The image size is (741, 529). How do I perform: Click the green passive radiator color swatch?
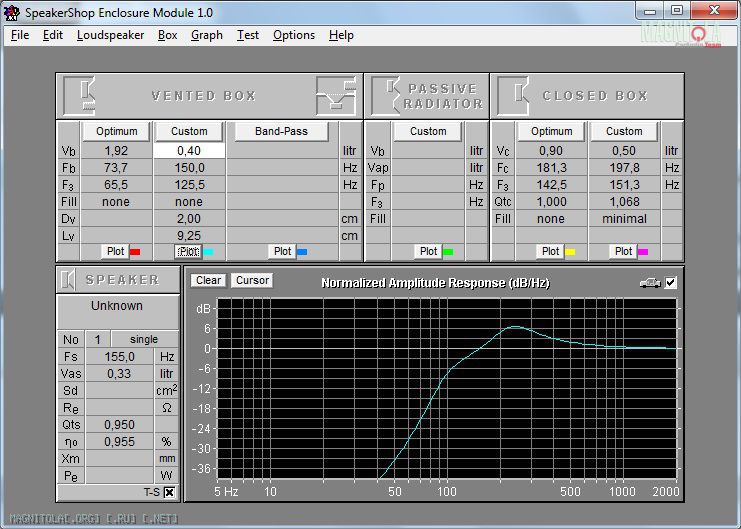pyautogui.click(x=448, y=252)
